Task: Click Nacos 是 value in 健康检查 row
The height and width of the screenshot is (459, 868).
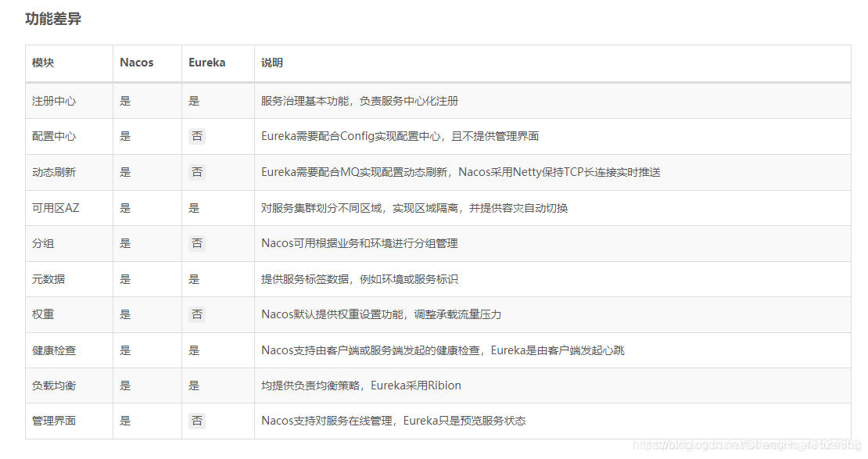Action: coord(125,350)
